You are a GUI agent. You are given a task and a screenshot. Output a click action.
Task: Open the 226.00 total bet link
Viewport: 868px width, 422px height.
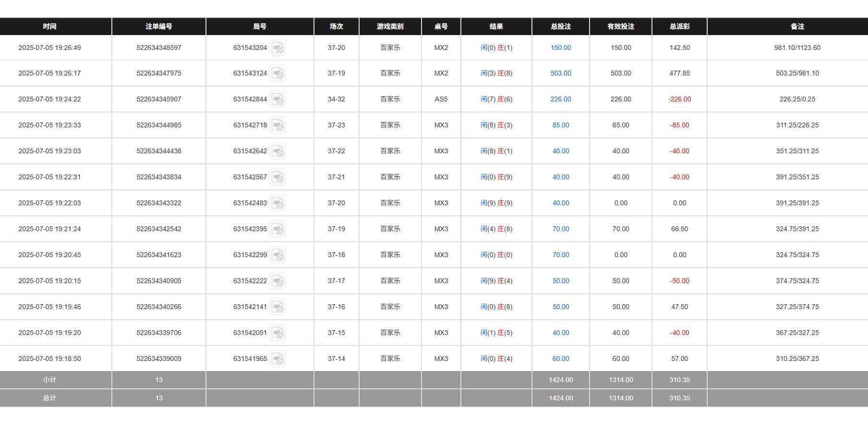click(x=560, y=99)
